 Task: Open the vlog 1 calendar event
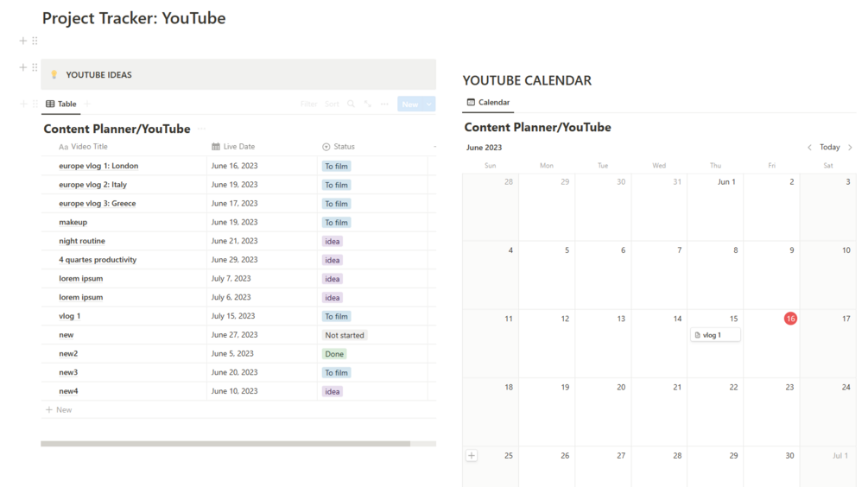(x=715, y=335)
